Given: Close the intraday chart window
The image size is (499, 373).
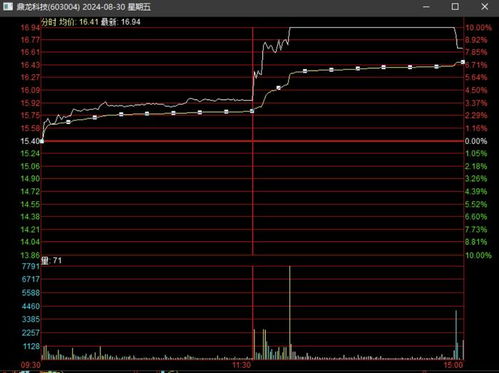Looking at the screenshot, I should click(x=485, y=7).
